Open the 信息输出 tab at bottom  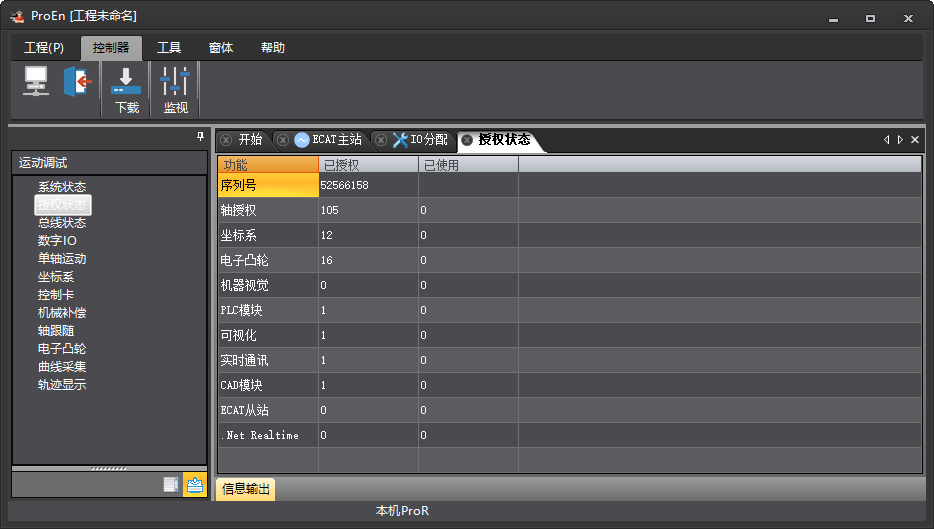tap(245, 489)
